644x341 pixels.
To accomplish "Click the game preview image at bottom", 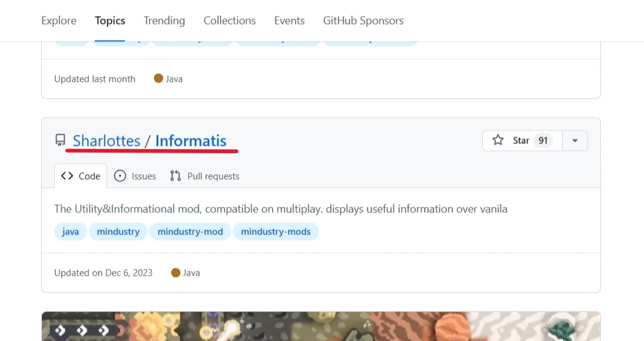I will pyautogui.click(x=321, y=326).
